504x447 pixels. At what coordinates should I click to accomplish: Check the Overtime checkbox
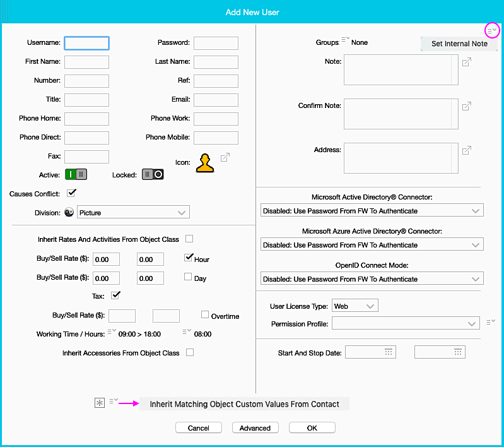pyautogui.click(x=205, y=314)
